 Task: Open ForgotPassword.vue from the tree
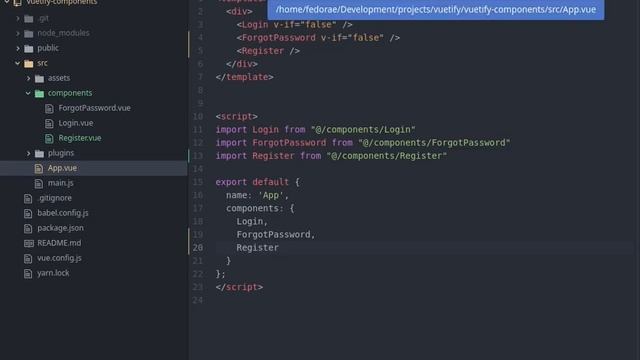pyautogui.click(x=94, y=108)
